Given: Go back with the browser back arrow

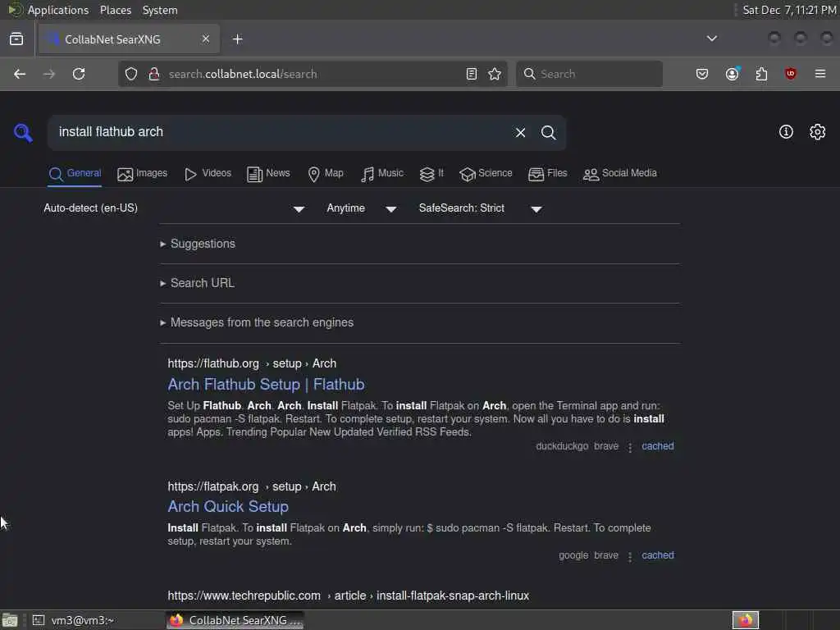Looking at the screenshot, I should tap(20, 74).
